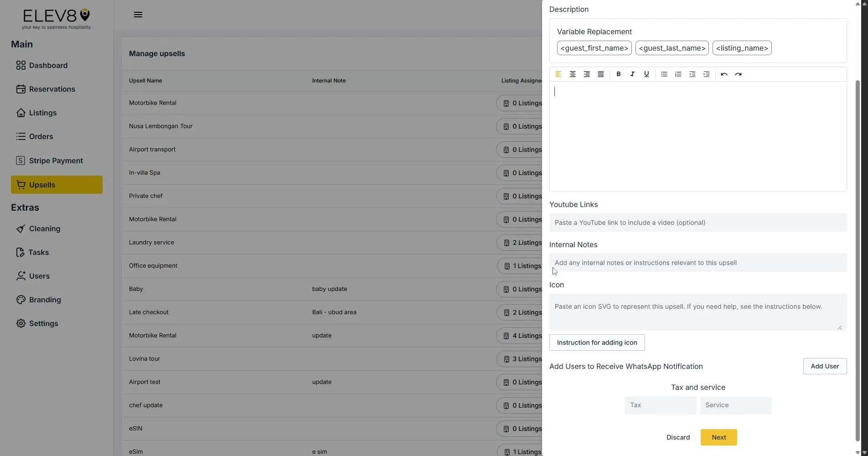Redo the last description edit

pyautogui.click(x=738, y=74)
